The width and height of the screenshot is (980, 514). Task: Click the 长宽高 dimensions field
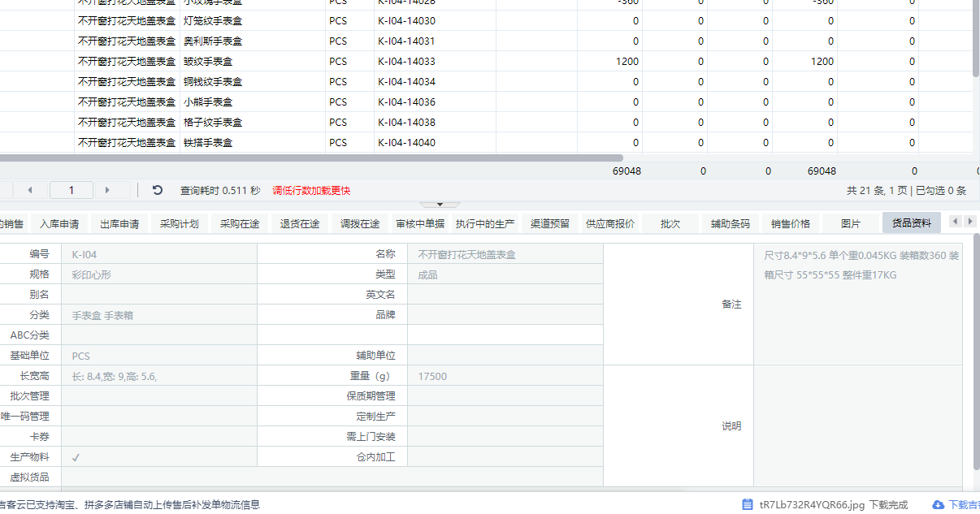click(x=159, y=376)
